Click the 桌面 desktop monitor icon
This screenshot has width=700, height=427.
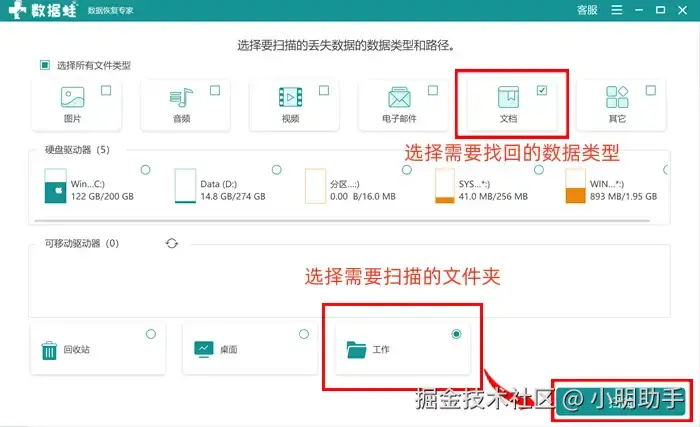click(x=204, y=349)
